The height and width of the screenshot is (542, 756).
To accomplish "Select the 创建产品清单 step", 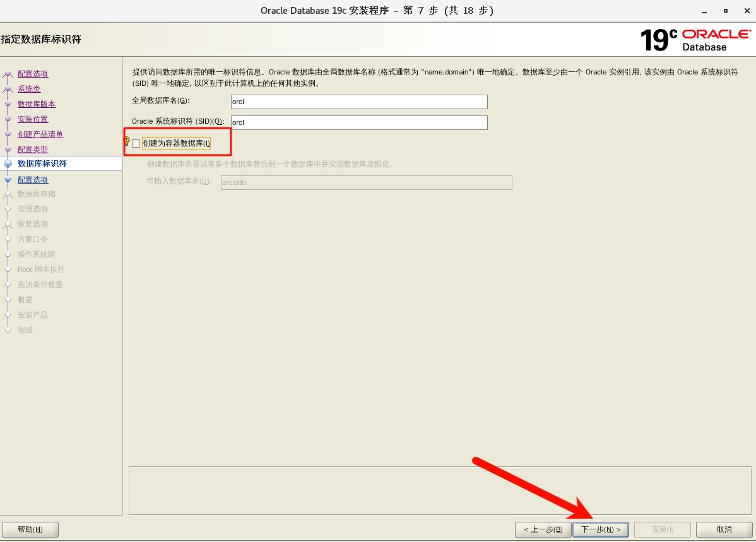I will click(x=40, y=134).
